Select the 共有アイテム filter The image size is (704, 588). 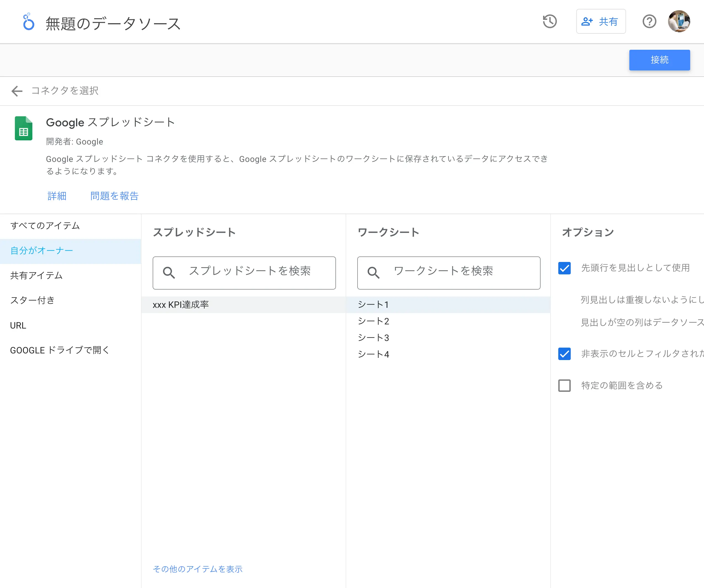[x=71, y=276]
